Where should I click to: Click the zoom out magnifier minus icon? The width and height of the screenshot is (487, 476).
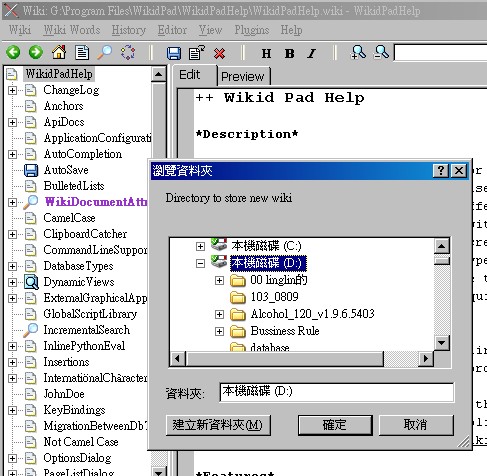[x=381, y=52]
